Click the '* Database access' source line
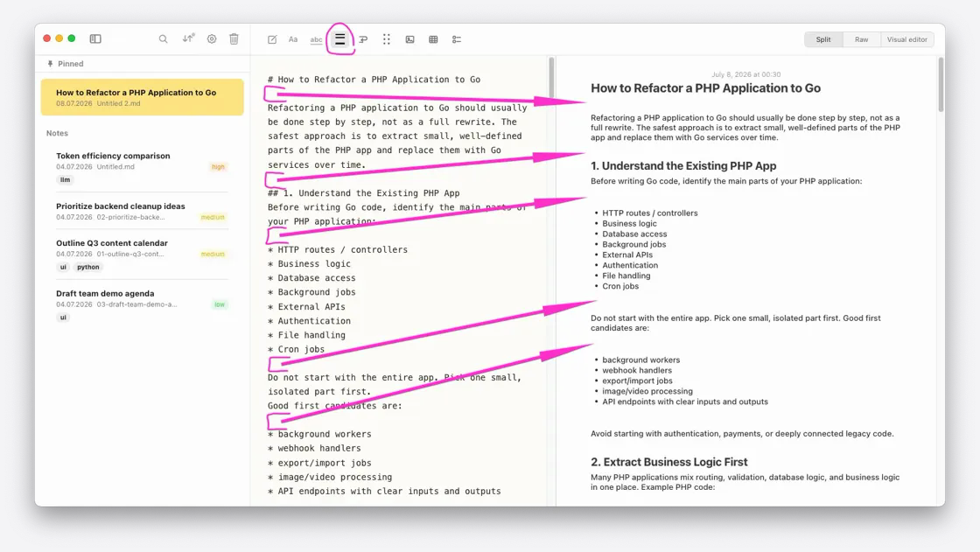980x552 pixels. (x=311, y=277)
